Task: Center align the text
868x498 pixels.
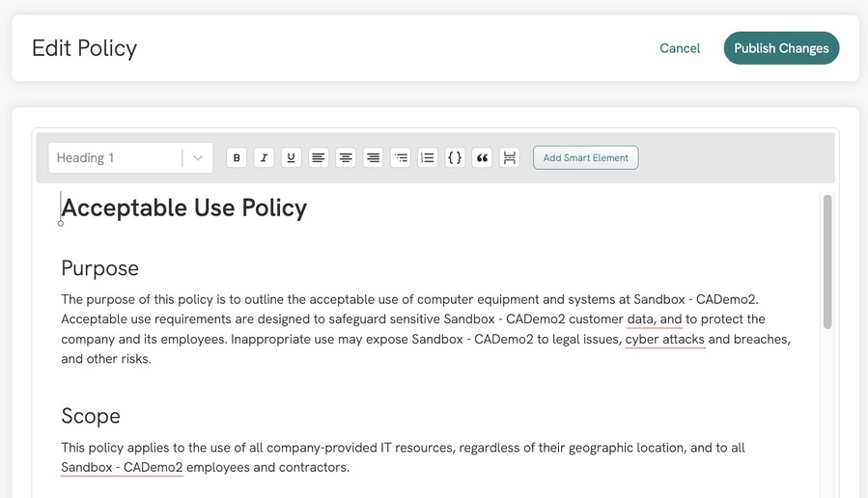Action: click(x=346, y=157)
